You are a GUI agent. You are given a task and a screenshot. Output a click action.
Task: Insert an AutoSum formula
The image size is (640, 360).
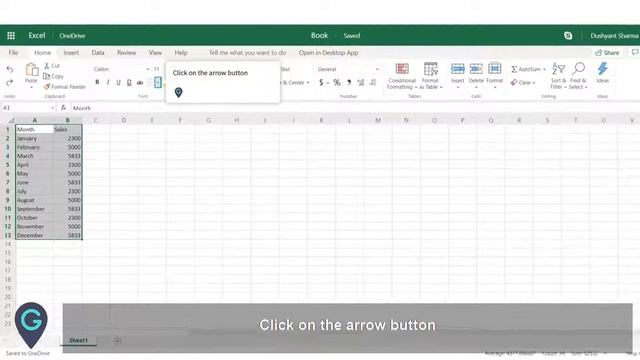526,69
